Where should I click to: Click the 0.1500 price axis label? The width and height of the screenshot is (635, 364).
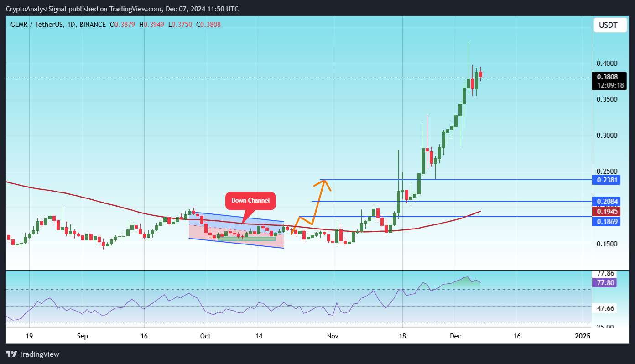point(607,244)
